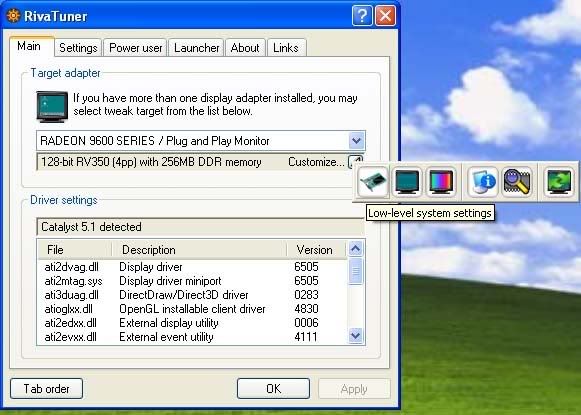Click the Customize... label
Viewport: 581px width, 415px height.
pyautogui.click(x=316, y=162)
